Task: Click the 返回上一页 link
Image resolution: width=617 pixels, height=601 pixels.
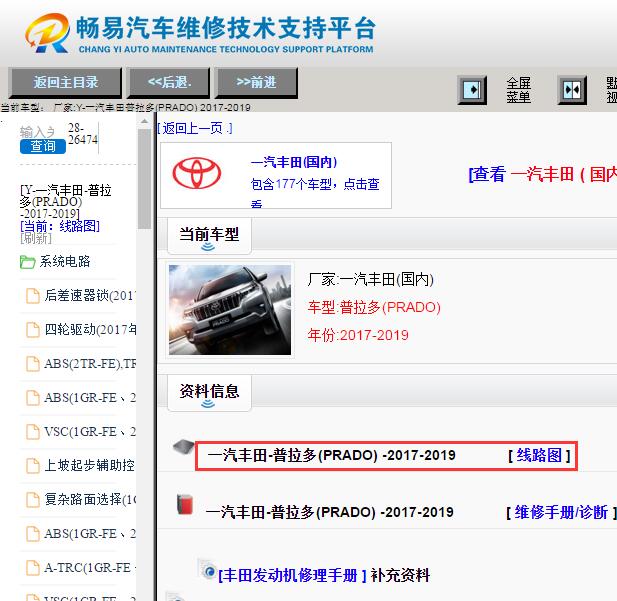Action: [195, 128]
